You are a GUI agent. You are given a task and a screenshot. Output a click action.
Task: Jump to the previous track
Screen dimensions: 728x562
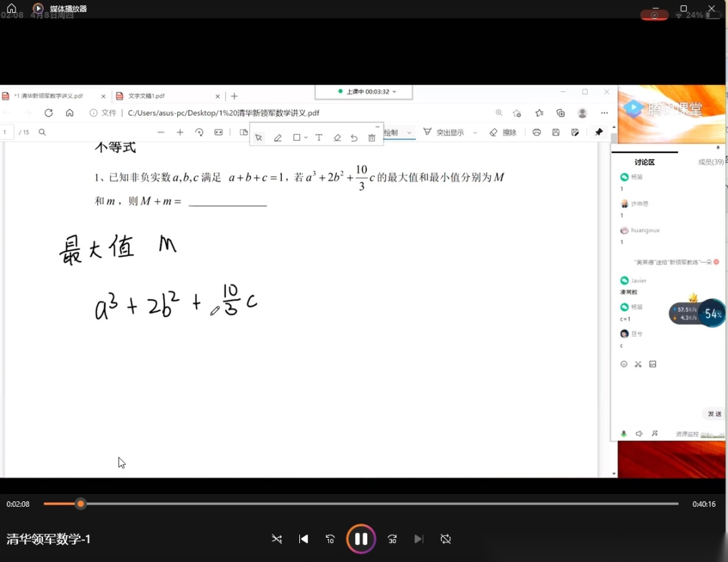(x=303, y=539)
